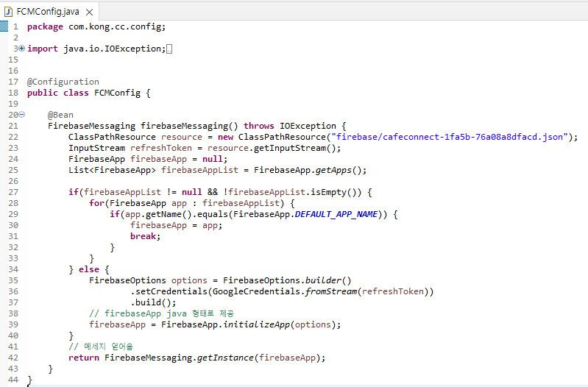Click the folded imports placeholder box after IOException
The image size is (588, 387).
coord(169,49)
